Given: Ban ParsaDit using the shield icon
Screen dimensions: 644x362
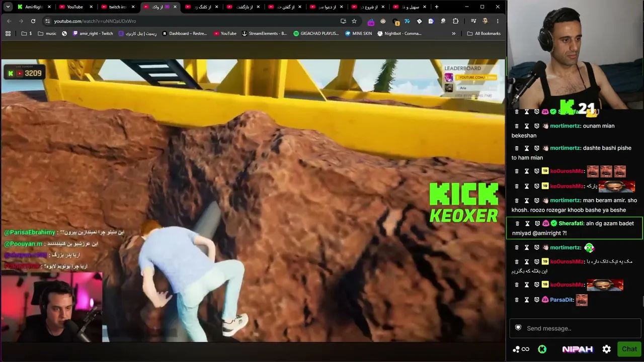Looking at the screenshot, I should [537, 300].
